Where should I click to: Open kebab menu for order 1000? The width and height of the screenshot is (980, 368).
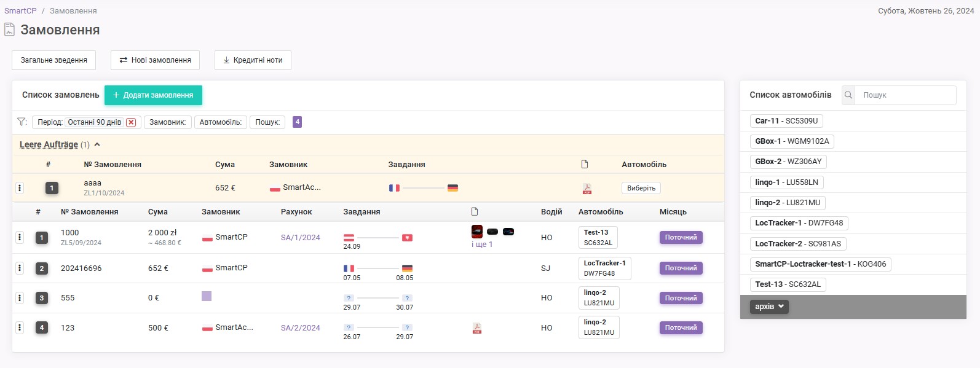point(20,237)
